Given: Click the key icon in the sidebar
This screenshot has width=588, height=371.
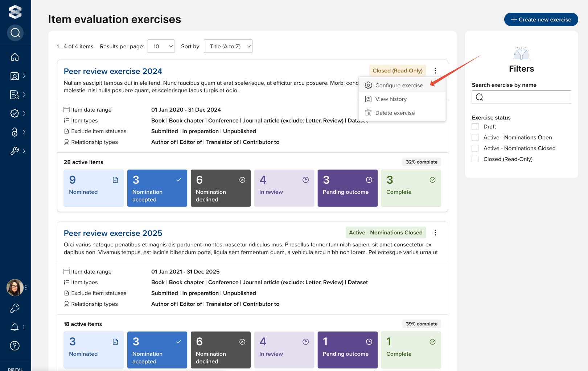Looking at the screenshot, I should [15, 308].
